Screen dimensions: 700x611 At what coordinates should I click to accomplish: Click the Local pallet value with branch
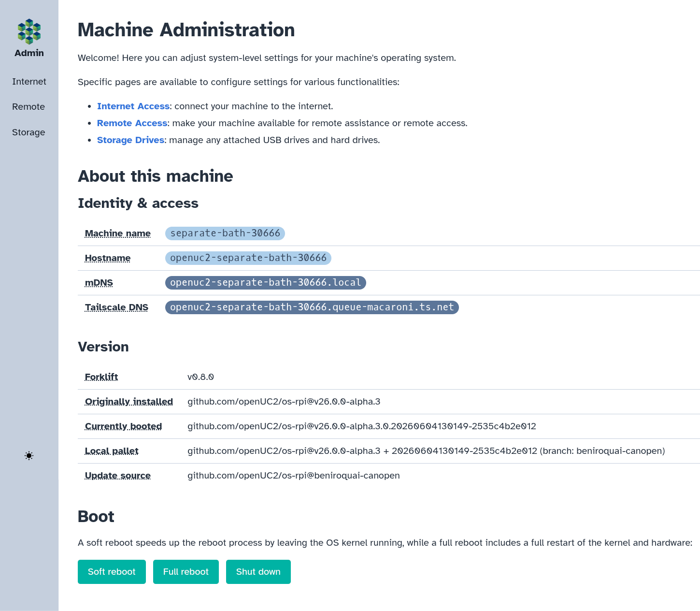coord(426,451)
